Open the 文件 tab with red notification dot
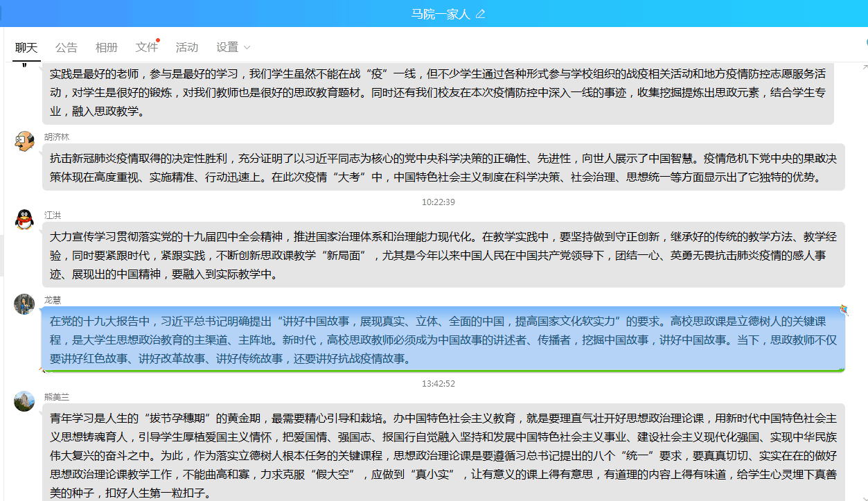868x501 pixels. [147, 47]
